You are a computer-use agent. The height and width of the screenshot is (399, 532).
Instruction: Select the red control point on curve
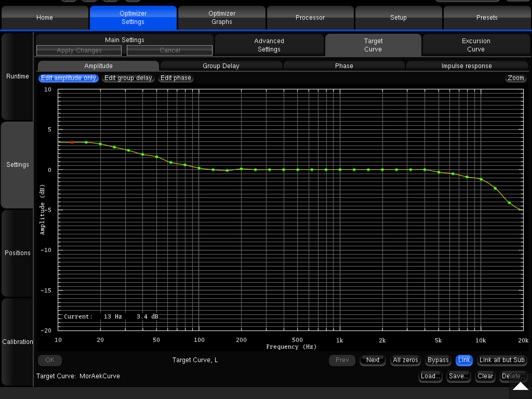[72, 142]
